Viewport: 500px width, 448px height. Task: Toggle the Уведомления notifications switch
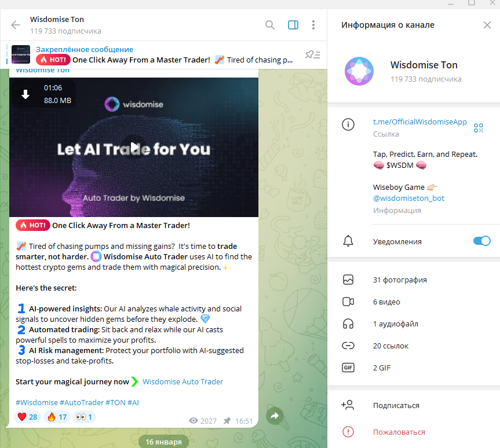pyautogui.click(x=482, y=241)
